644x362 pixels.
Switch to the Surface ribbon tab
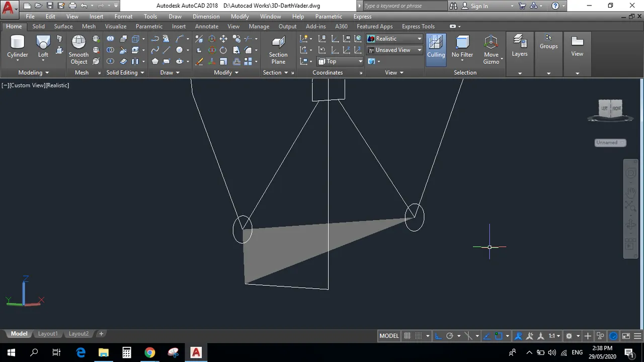63,26
